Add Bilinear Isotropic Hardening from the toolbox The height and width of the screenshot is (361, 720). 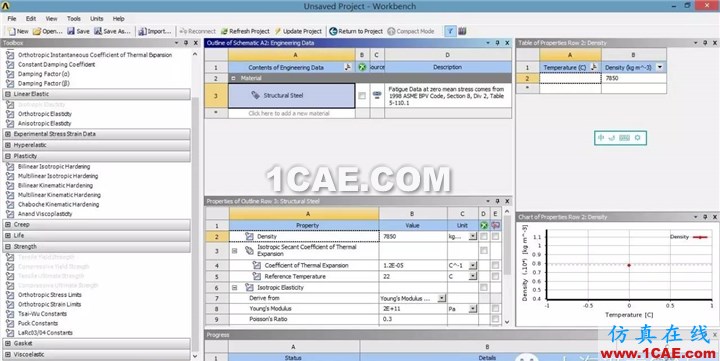[x=54, y=166]
